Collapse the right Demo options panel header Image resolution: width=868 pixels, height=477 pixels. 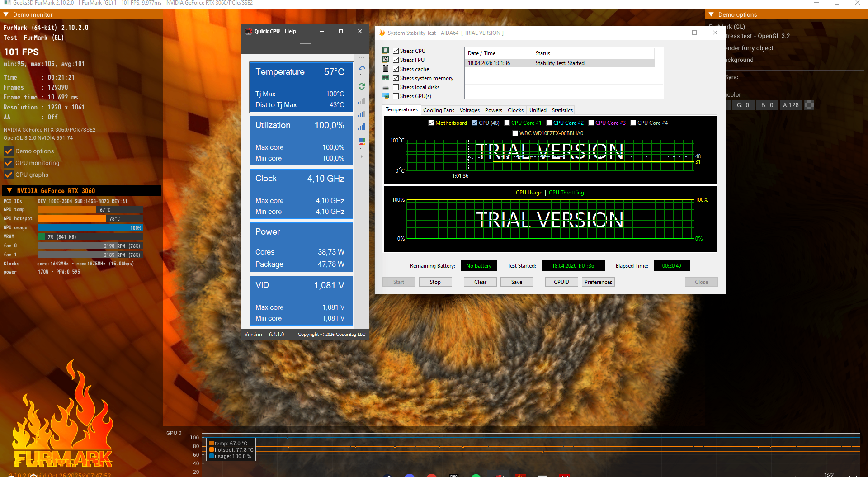click(712, 15)
